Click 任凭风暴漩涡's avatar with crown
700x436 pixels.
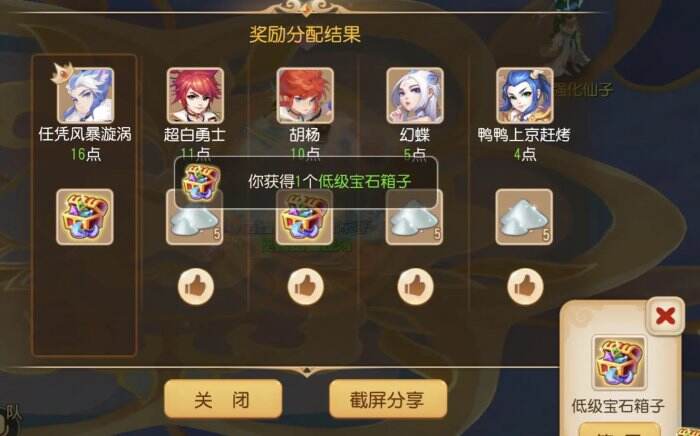point(85,95)
